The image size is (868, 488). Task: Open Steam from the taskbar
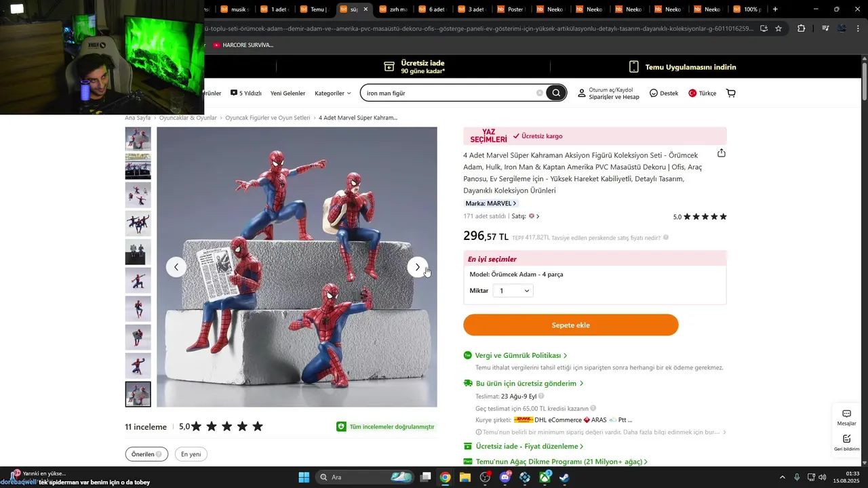(564, 477)
